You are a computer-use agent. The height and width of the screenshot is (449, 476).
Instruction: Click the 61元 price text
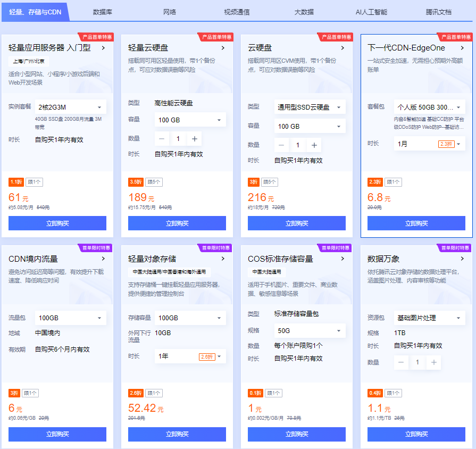pos(19,197)
